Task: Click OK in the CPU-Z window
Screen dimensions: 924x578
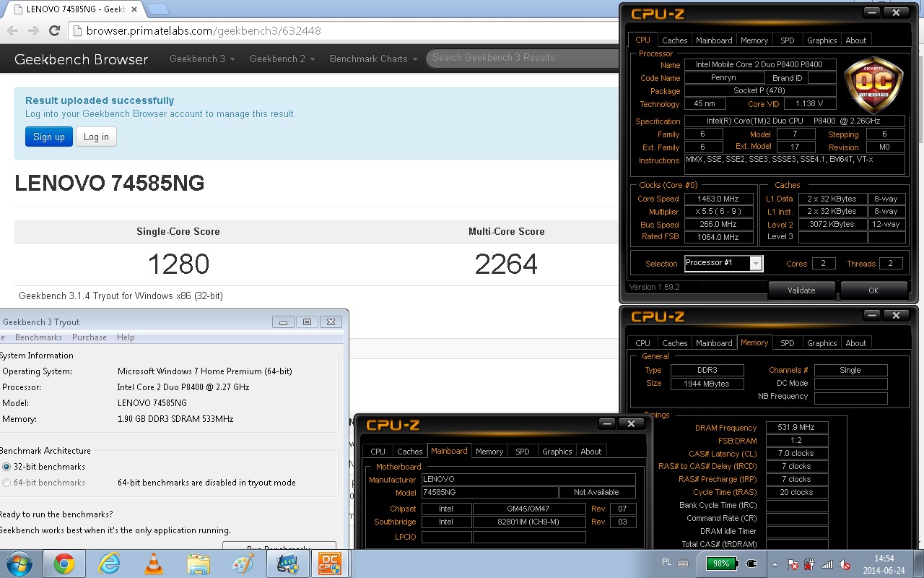Action: point(873,290)
